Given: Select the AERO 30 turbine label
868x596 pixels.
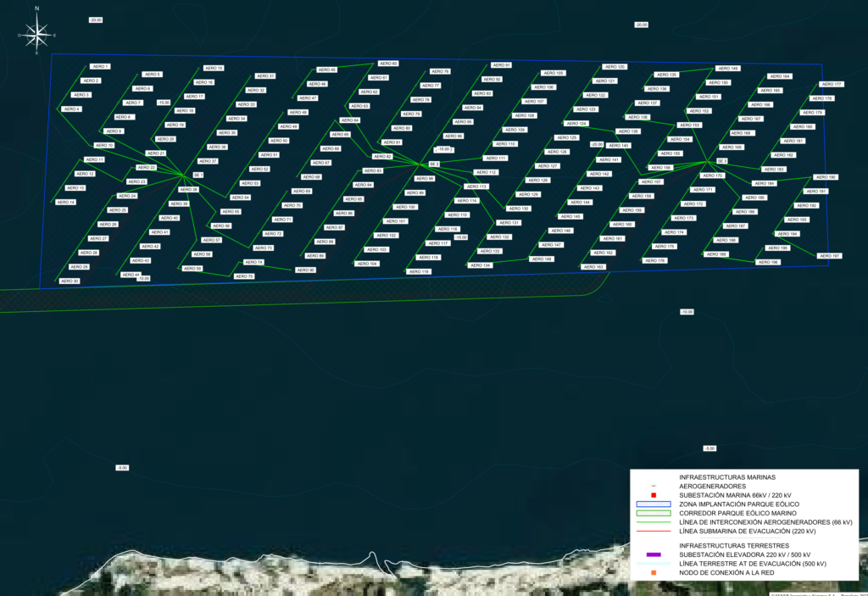Looking at the screenshot, I should pyautogui.click(x=70, y=281).
